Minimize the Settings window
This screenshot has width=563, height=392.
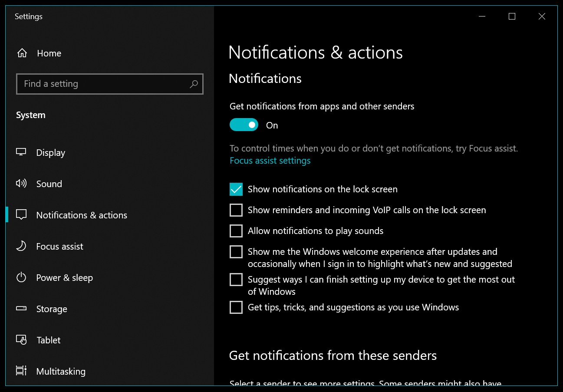coord(482,16)
